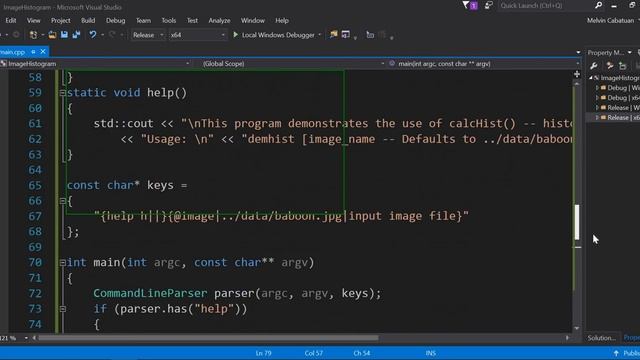Click the greyed-out Redo icon
640x360 pixels.
pos(112,35)
